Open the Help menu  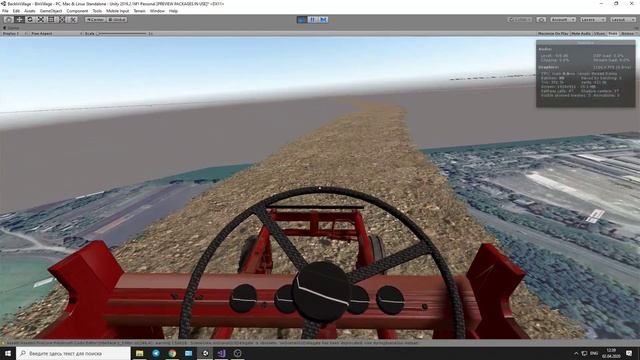point(173,11)
